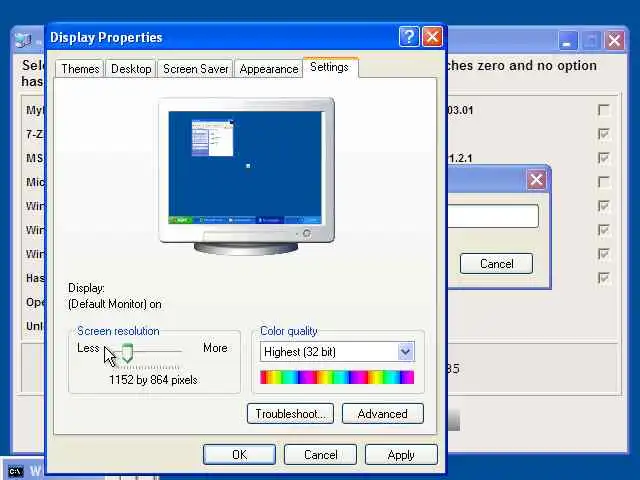Click the background window's title bar icon

[23, 40]
